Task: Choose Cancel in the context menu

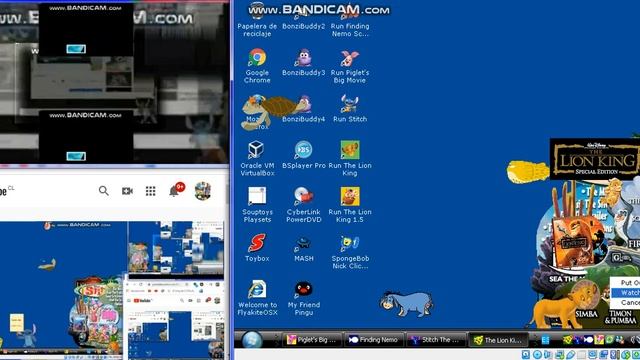Action: pos(626,302)
